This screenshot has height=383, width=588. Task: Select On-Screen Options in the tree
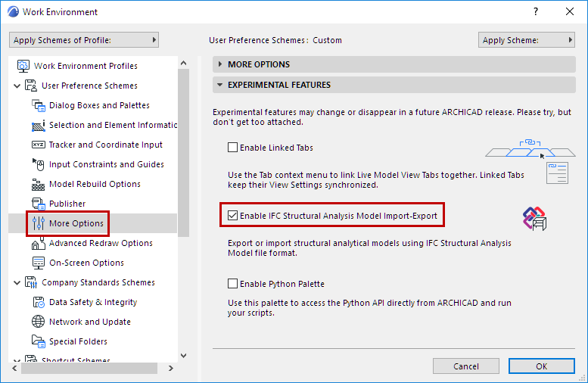tap(86, 263)
